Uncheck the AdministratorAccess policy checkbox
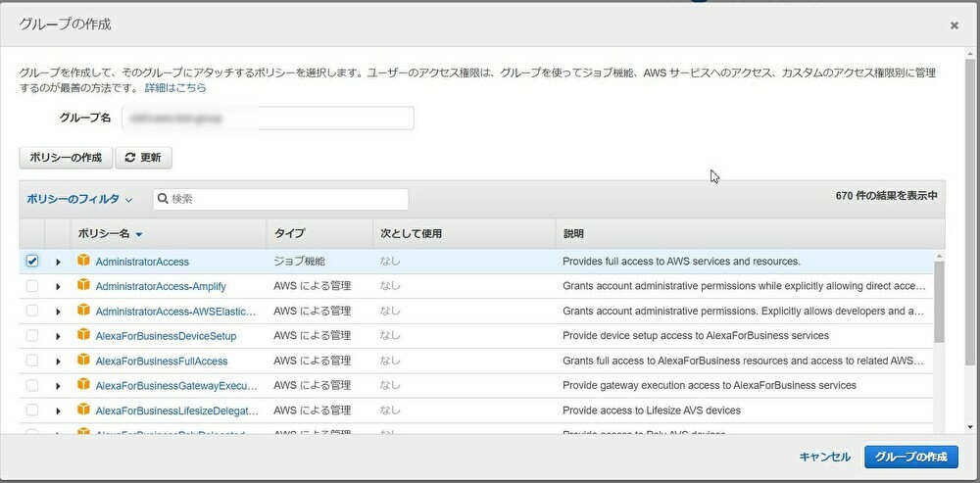The height and width of the screenshot is (483, 980). pos(32,262)
